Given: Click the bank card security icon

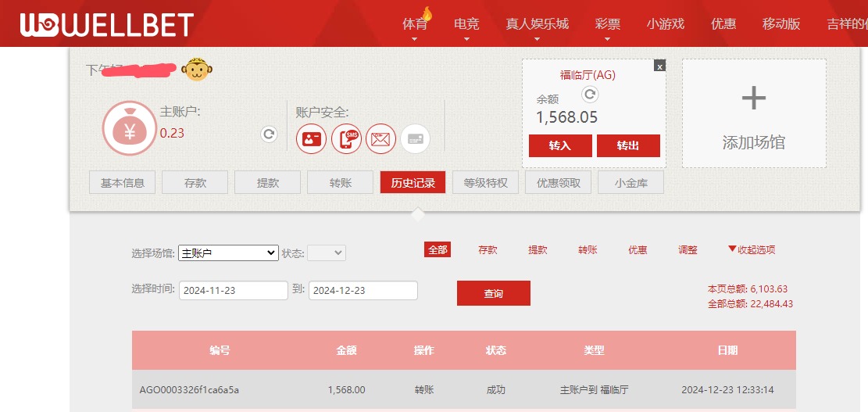Looking at the screenshot, I should [416, 139].
